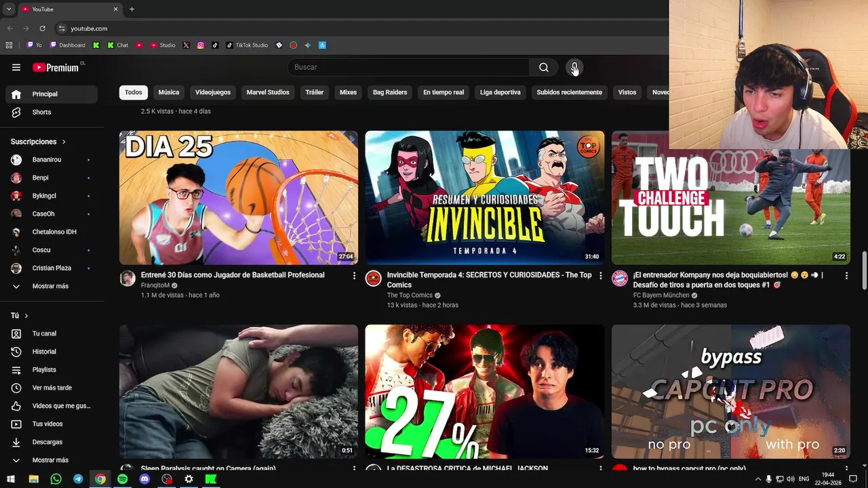The image size is (868, 488).
Task: Open Spotify from the taskbar
Action: (122, 479)
